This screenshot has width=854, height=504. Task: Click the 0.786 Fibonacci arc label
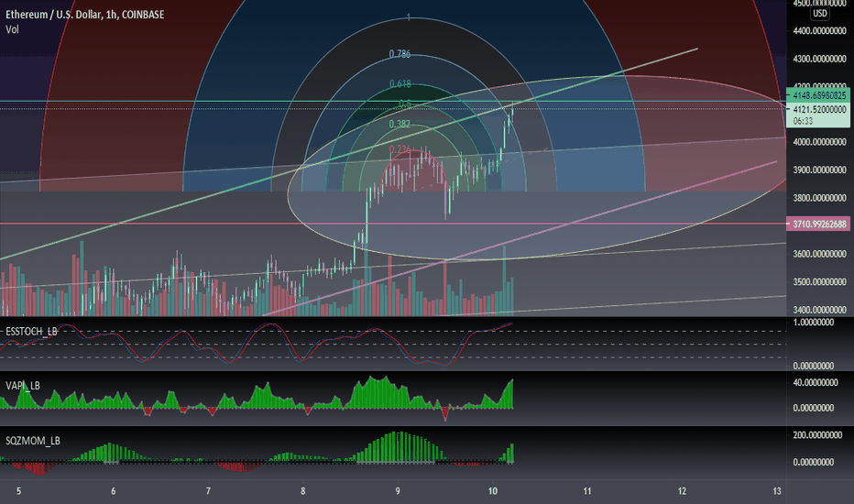coord(400,54)
